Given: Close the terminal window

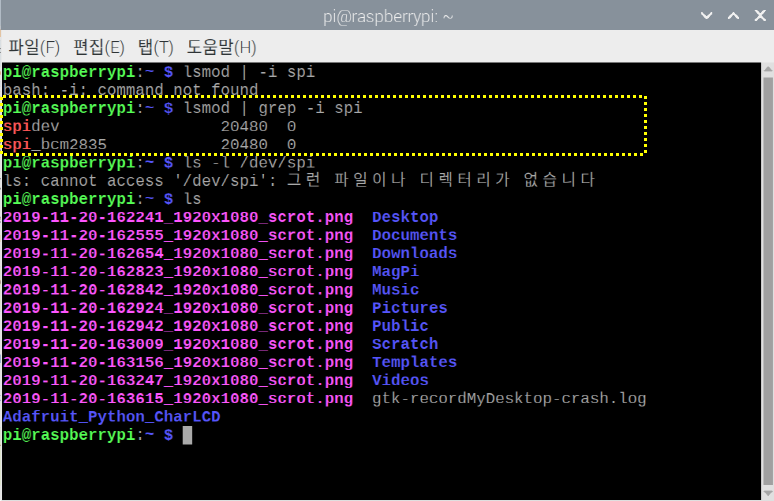Looking at the screenshot, I should pos(760,16).
